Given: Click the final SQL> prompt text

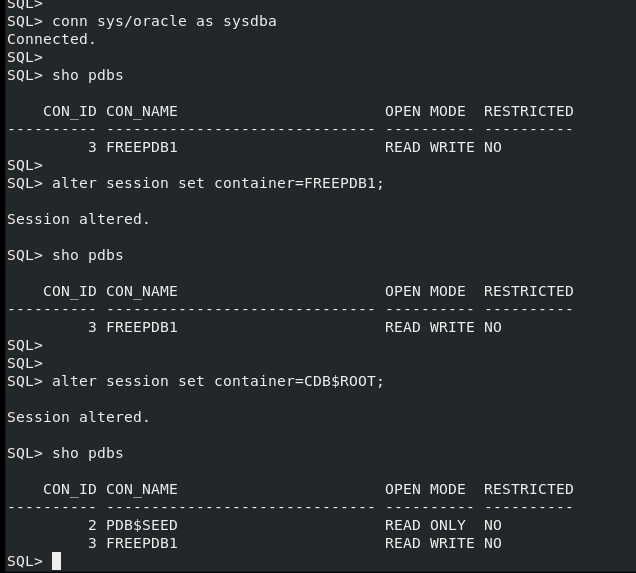Looking at the screenshot, I should point(25,561).
